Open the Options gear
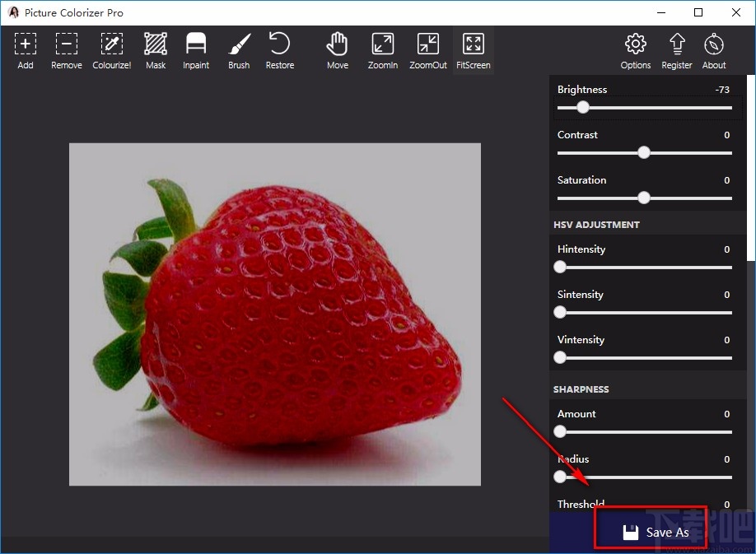Screen dimensions: 756x554 [x=635, y=50]
